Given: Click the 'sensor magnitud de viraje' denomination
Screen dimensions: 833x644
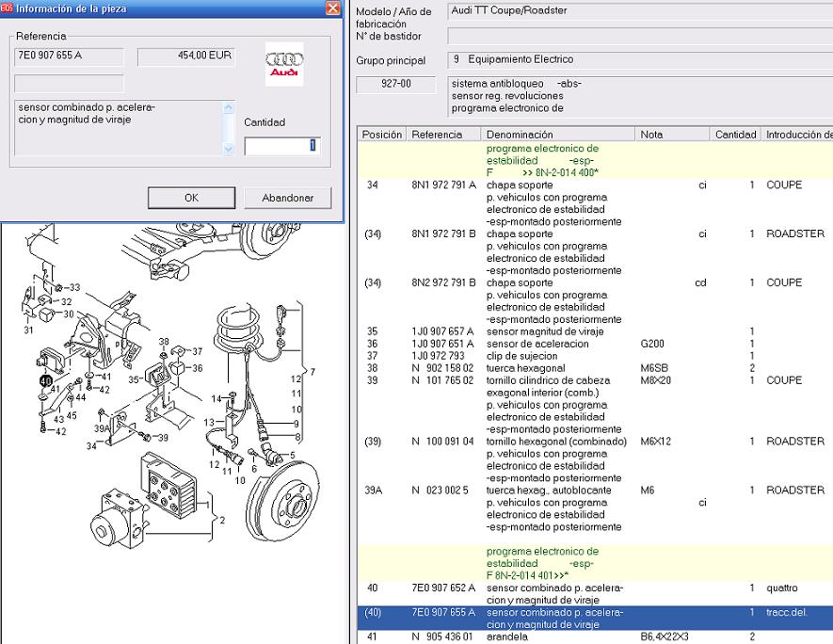Looking at the screenshot, I should pyautogui.click(x=545, y=331).
